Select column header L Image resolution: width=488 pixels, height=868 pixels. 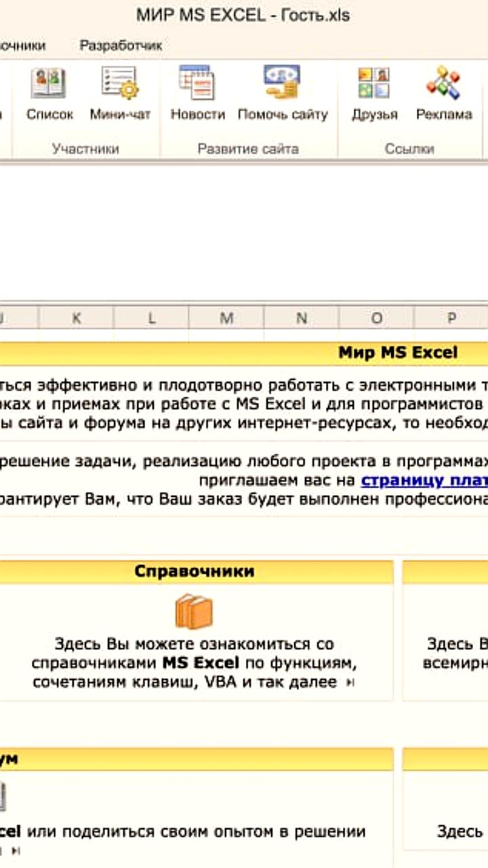[152, 318]
